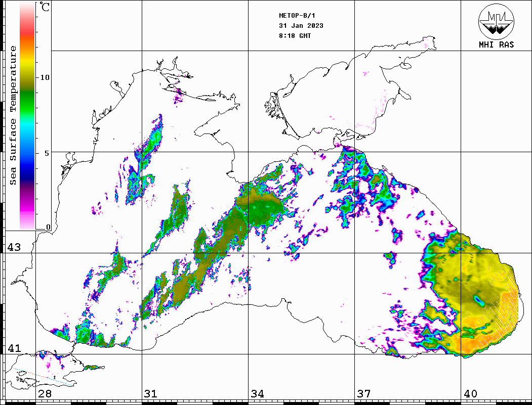Click latitude label '43'
This screenshot has height=405, width=532.
point(14,247)
